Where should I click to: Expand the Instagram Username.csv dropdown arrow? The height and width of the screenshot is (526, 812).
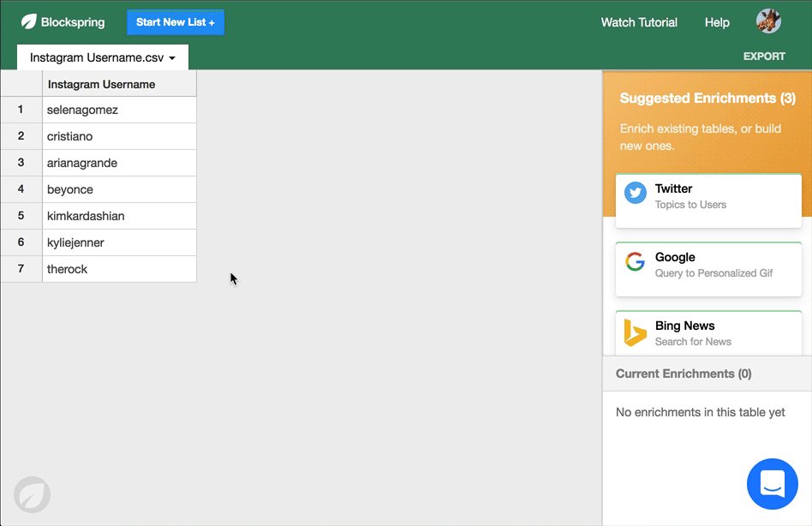172,58
